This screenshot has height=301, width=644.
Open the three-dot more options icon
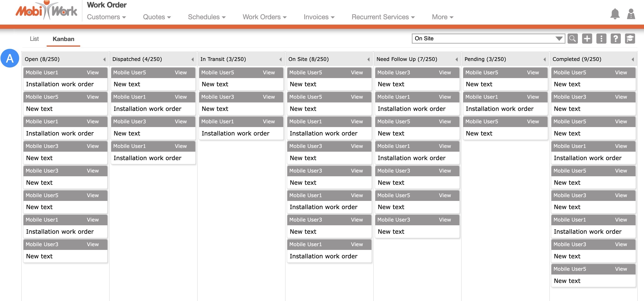tap(601, 38)
